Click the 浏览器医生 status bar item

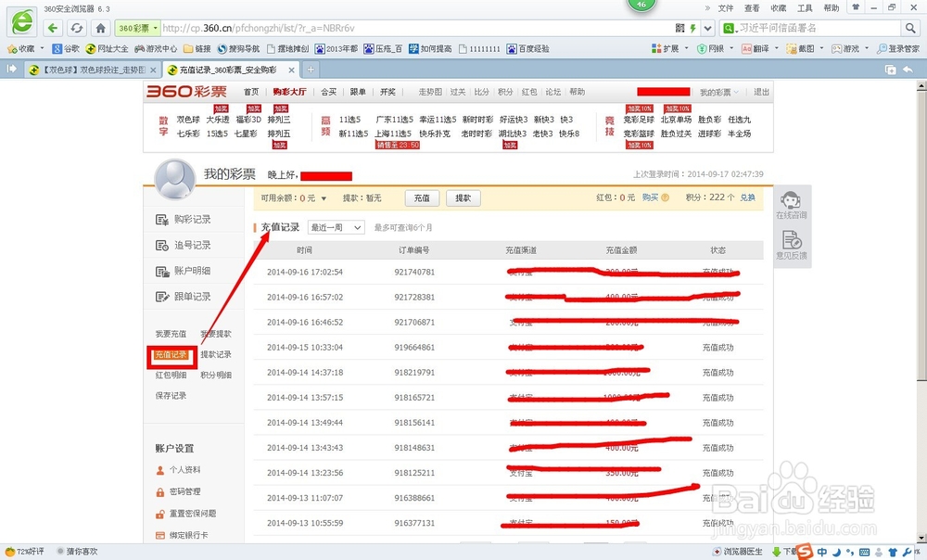click(738, 551)
